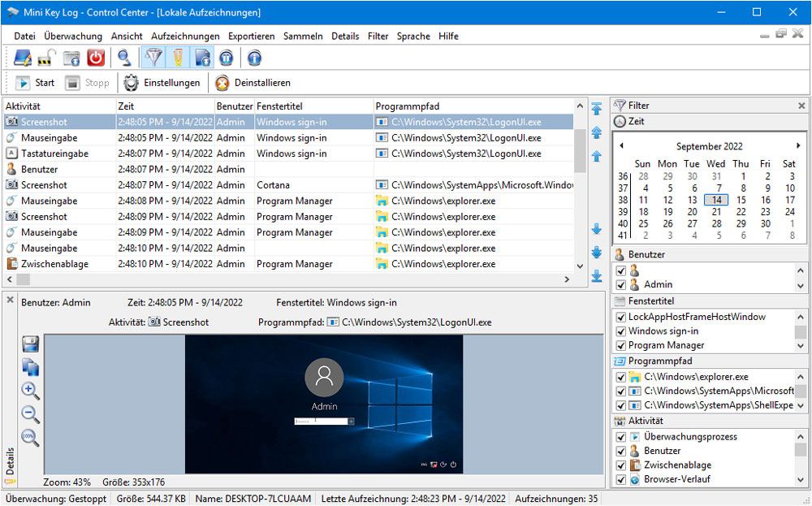812x506 pixels.
Task: Click the blue info icon in toolbar
Action: [x=254, y=58]
